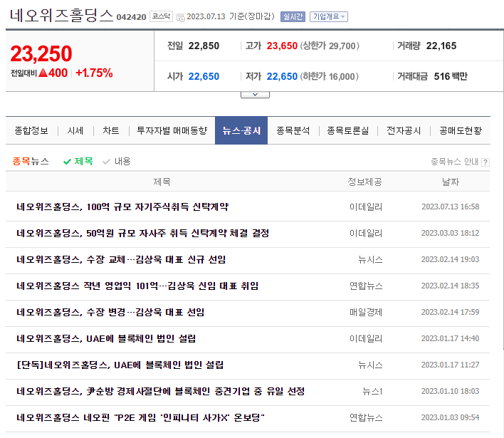Click the calendar icon beside the 2023.07.13 date
The width and height of the screenshot is (504, 438).
pos(181,17)
